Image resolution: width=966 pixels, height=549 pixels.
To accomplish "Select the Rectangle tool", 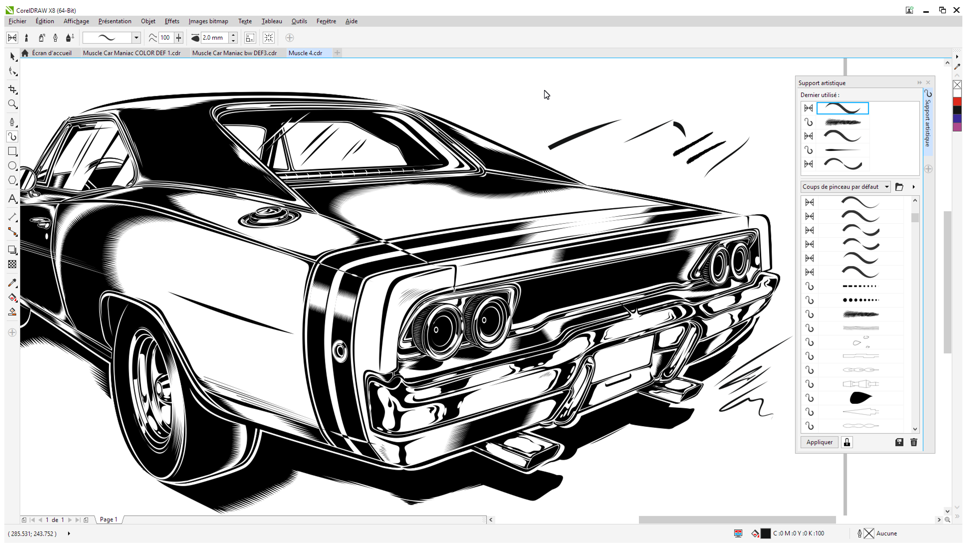I will click(x=12, y=151).
